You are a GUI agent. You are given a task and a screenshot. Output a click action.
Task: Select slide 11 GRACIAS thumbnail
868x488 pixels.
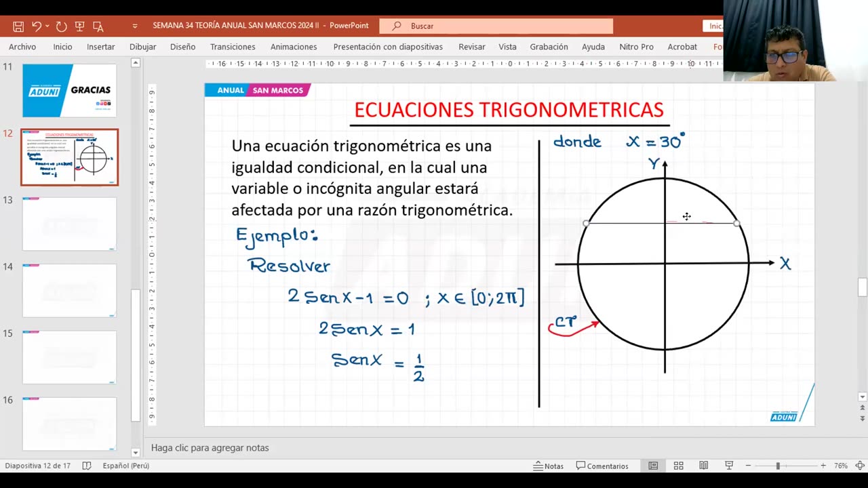pyautogui.click(x=69, y=90)
